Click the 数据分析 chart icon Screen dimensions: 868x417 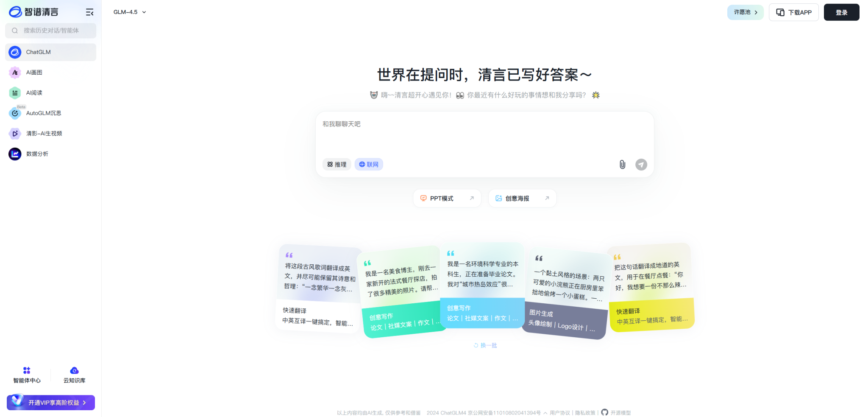click(15, 154)
